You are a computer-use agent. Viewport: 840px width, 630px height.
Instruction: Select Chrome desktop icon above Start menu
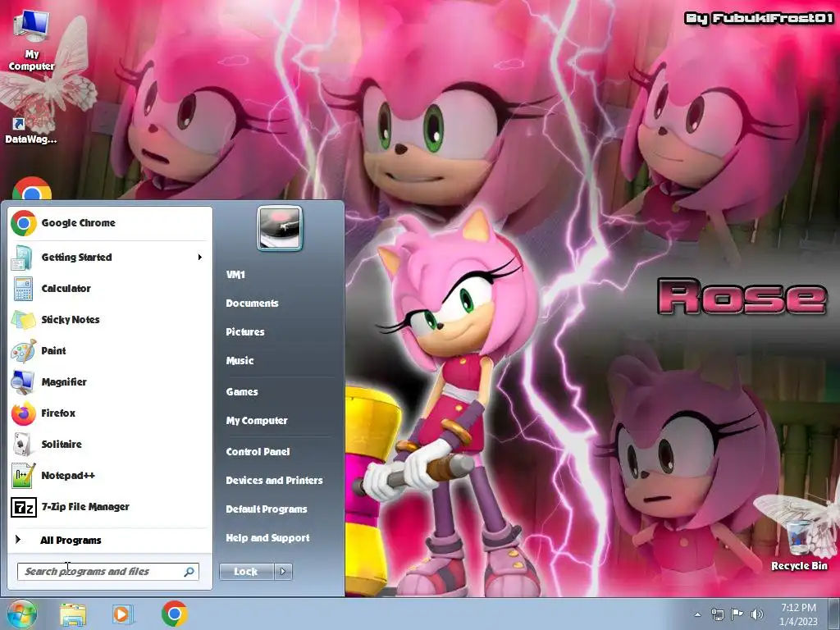click(x=32, y=189)
